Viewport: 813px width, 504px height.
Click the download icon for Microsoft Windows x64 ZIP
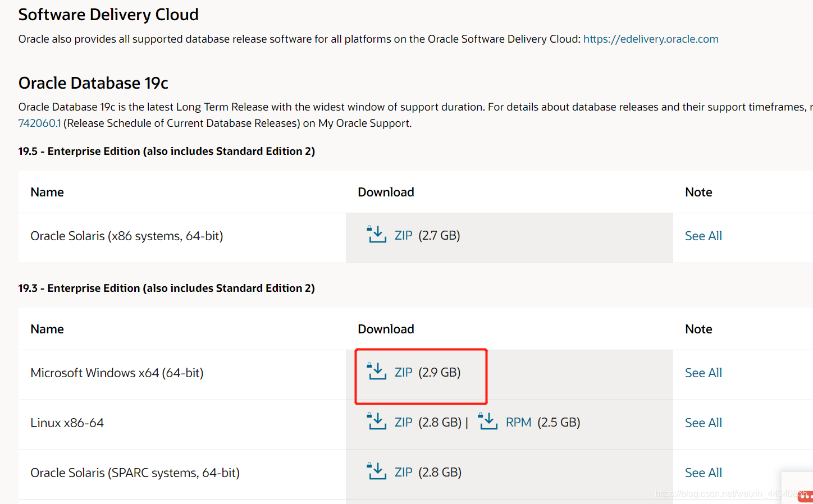[x=376, y=372]
